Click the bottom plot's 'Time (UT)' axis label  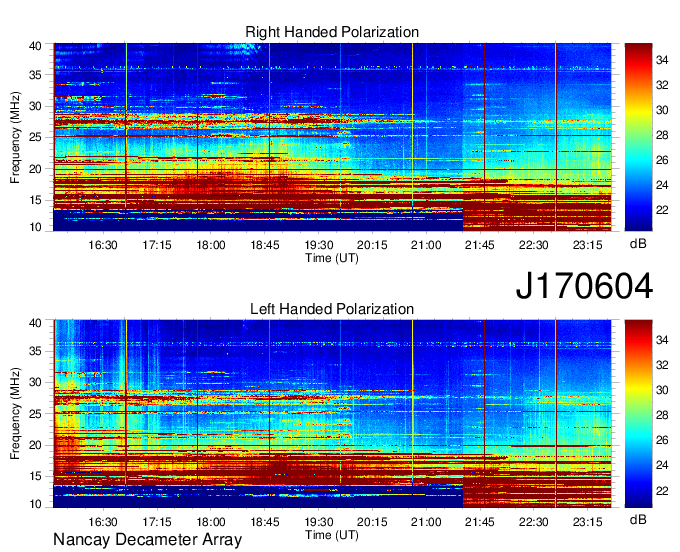pos(332,535)
